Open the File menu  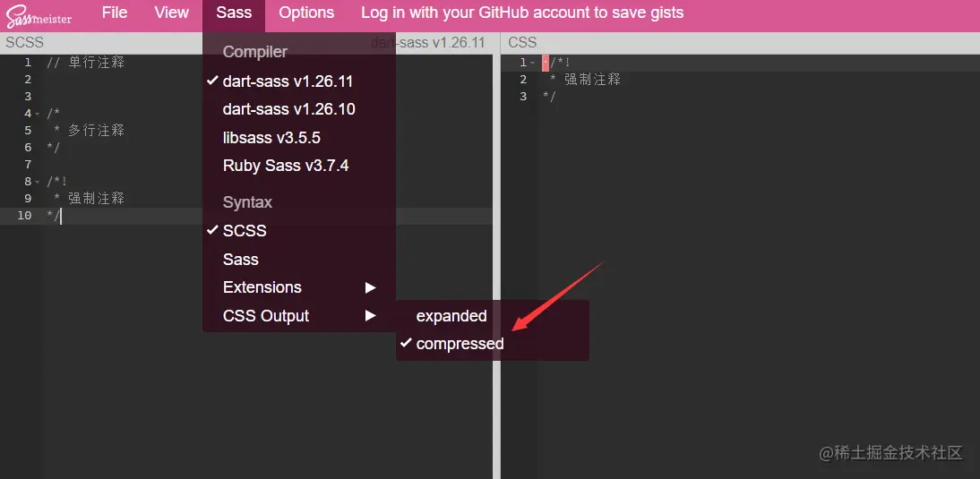pyautogui.click(x=115, y=13)
